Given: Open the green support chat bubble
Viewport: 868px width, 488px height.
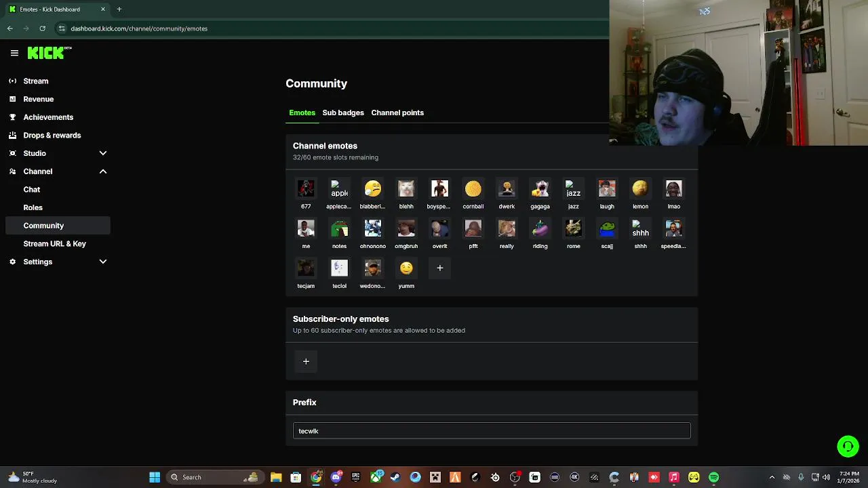Looking at the screenshot, I should click(848, 446).
